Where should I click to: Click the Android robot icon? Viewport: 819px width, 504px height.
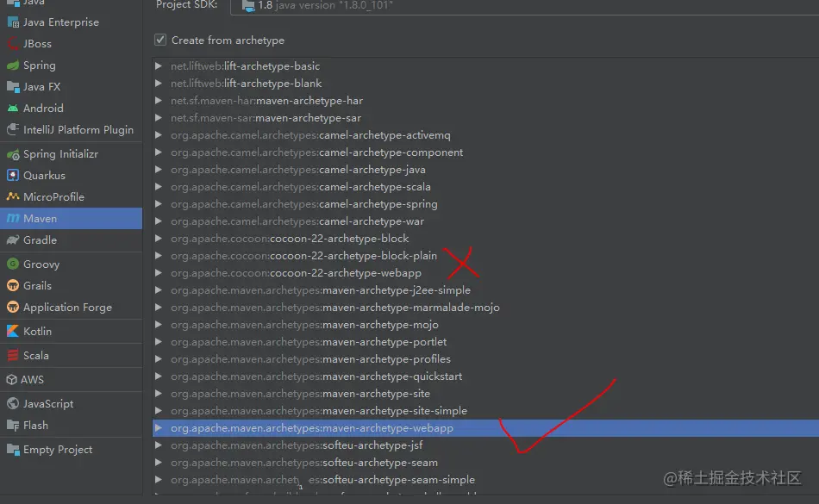pyautogui.click(x=13, y=108)
